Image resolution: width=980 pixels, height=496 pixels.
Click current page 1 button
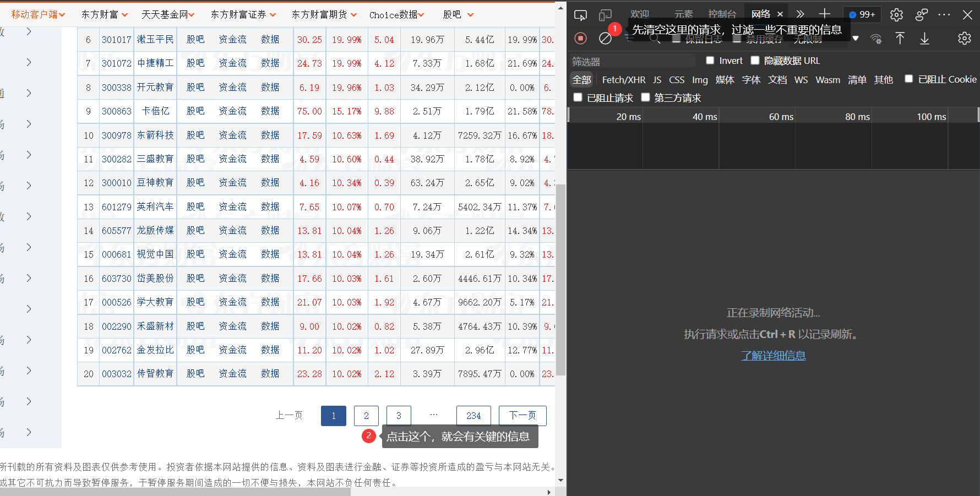point(334,416)
